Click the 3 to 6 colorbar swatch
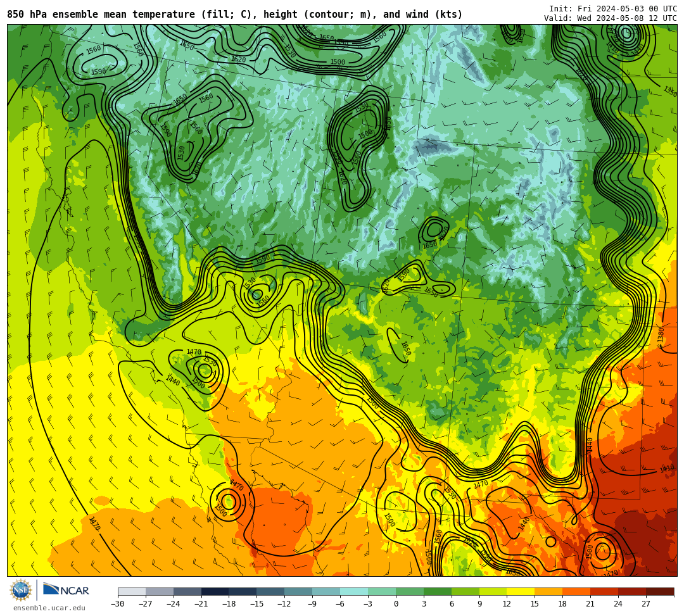684x616 pixels. click(438, 591)
